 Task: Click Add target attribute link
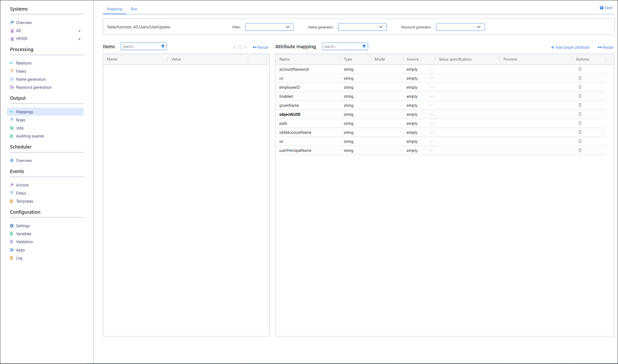(x=570, y=47)
